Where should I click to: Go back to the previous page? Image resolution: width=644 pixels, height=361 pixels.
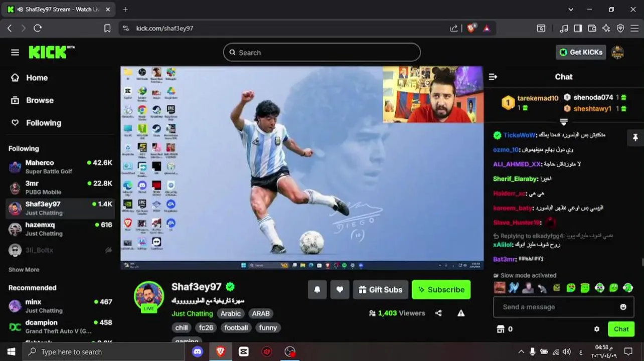pos(10,29)
